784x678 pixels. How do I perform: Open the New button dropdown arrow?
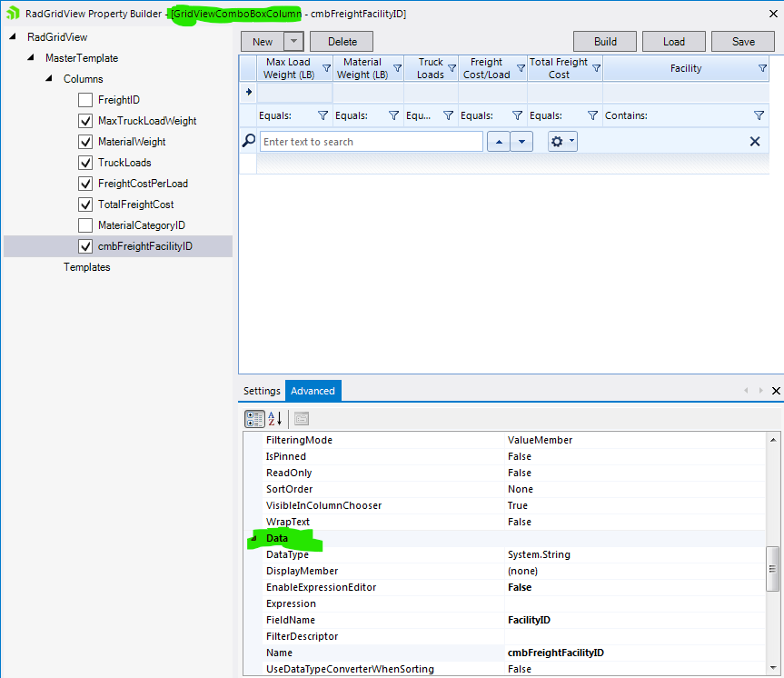coord(294,42)
